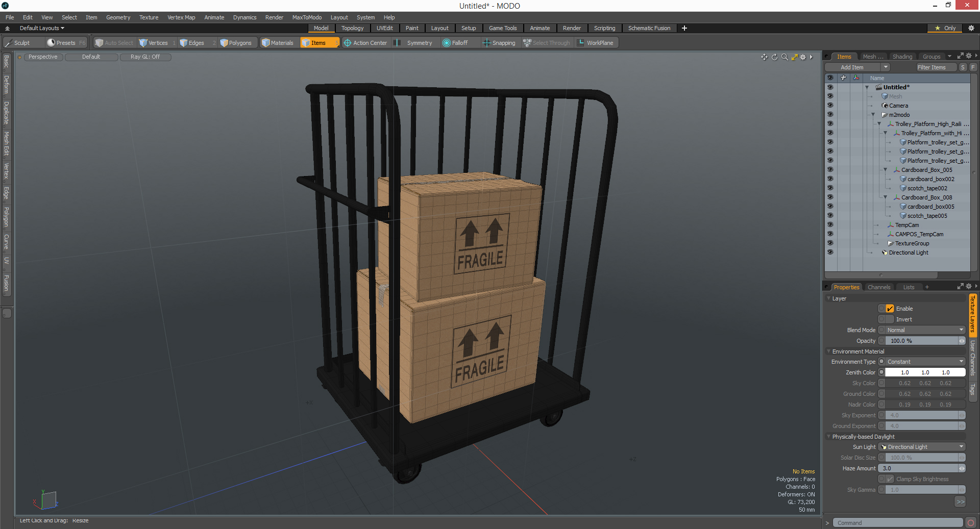Open the Geometry menu
The height and width of the screenshot is (529, 980).
pyautogui.click(x=118, y=17)
